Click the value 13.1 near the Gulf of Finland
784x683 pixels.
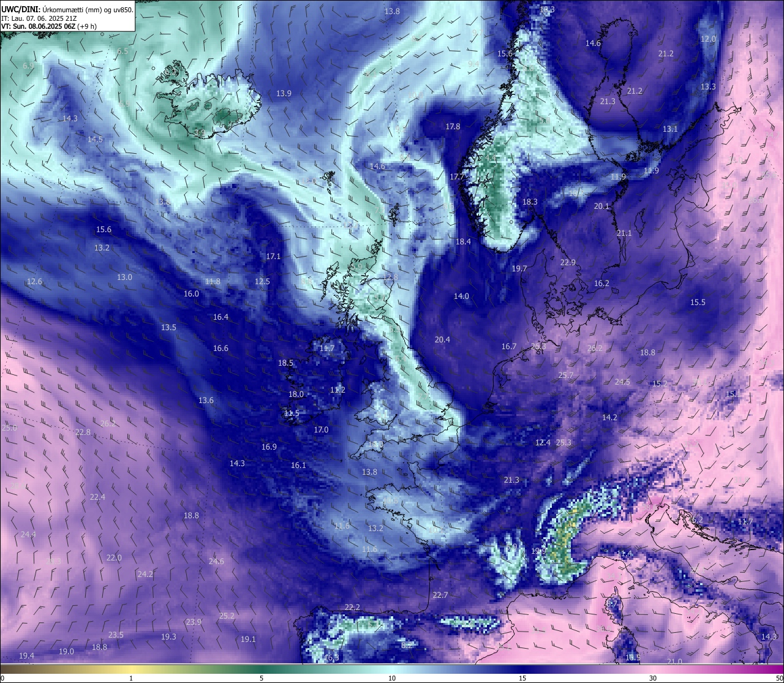pos(670,129)
